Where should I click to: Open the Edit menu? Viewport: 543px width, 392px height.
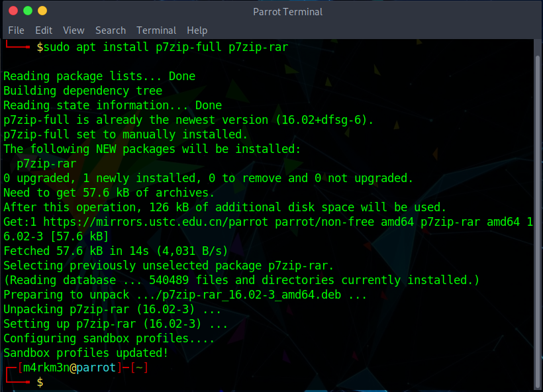[x=44, y=30]
